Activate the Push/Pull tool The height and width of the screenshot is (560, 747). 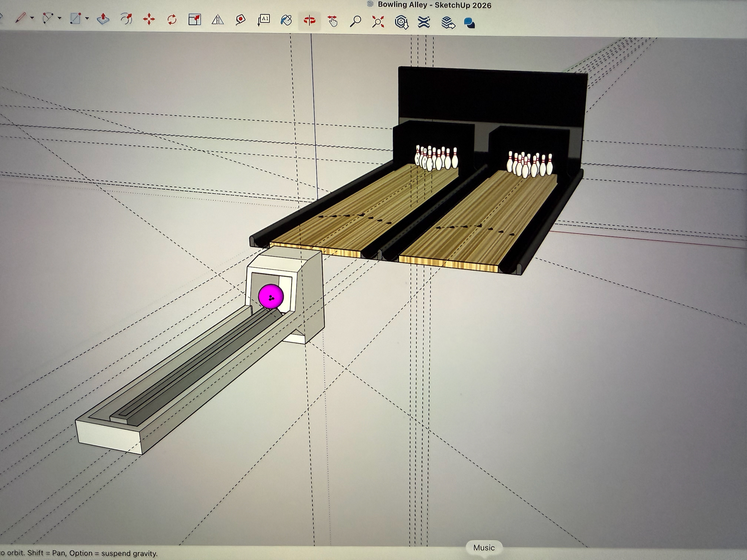[x=103, y=19]
